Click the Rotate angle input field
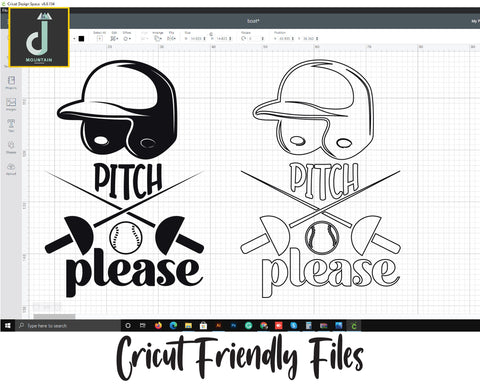Image resolution: width=480 pixels, height=384 pixels. point(254,39)
